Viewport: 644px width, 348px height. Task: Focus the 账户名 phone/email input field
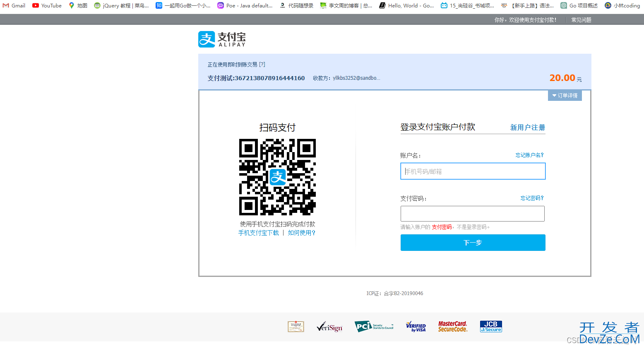click(473, 171)
